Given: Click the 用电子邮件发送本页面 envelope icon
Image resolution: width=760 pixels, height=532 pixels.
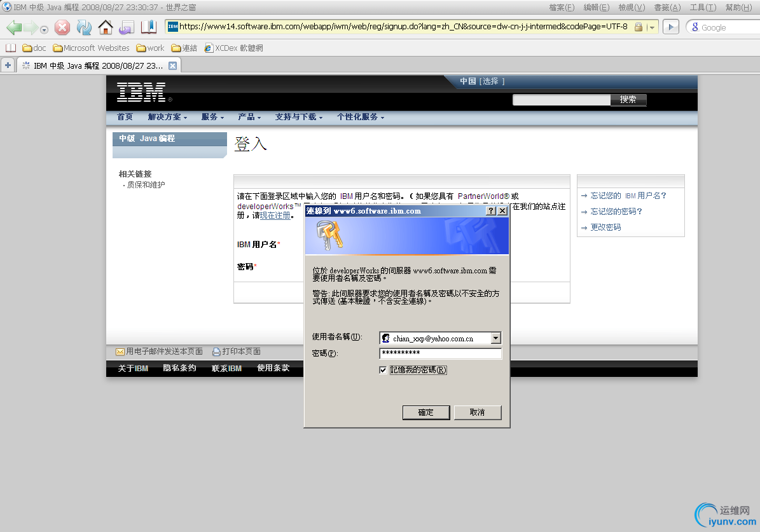Looking at the screenshot, I should click(x=120, y=351).
